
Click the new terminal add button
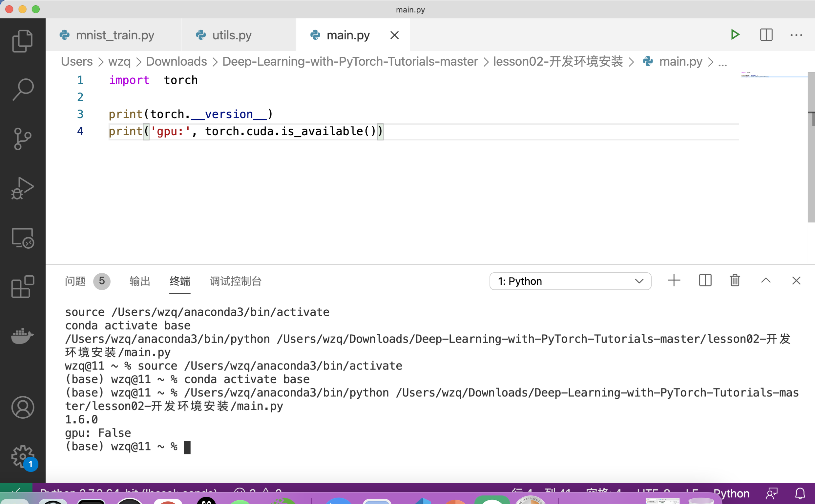(674, 282)
